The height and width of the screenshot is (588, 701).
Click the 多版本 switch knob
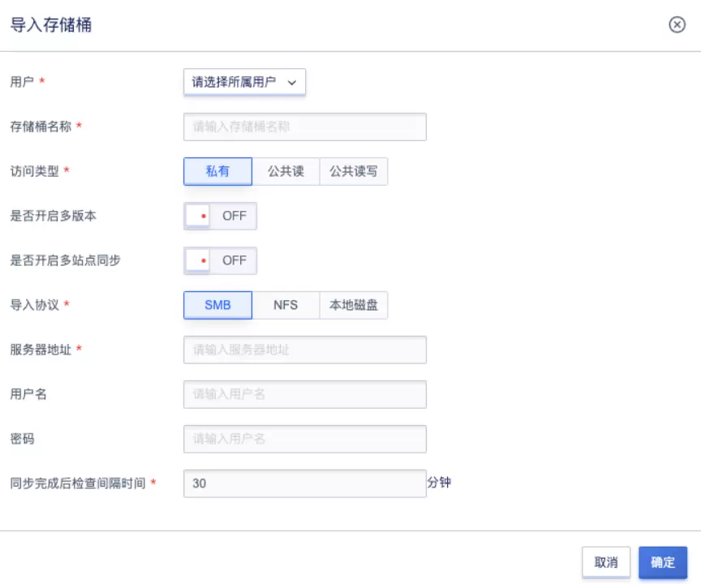tap(200, 216)
